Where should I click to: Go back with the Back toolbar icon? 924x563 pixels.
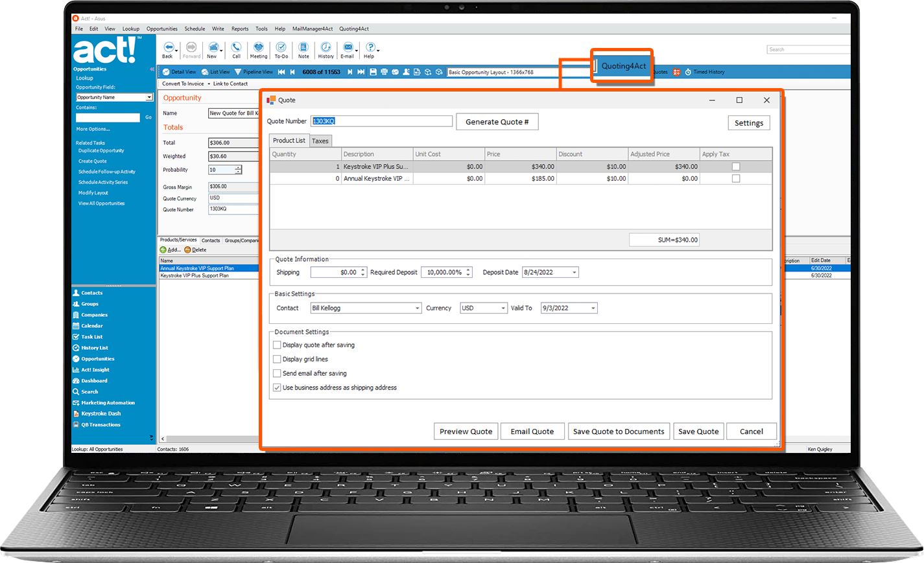pos(168,47)
